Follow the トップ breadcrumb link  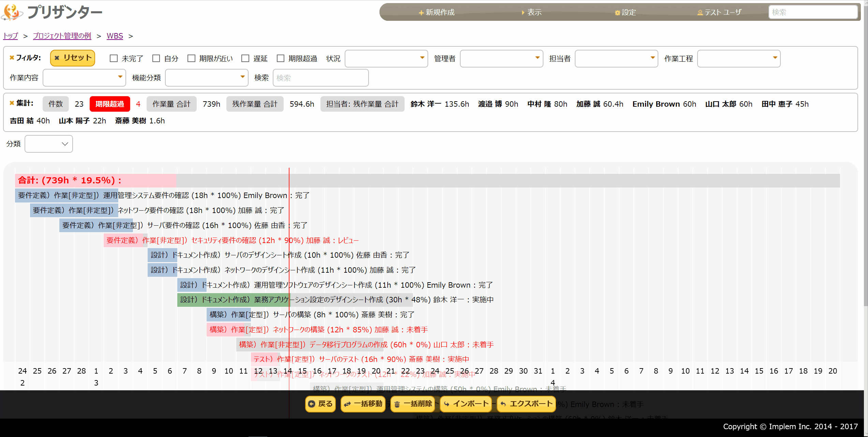(11, 36)
